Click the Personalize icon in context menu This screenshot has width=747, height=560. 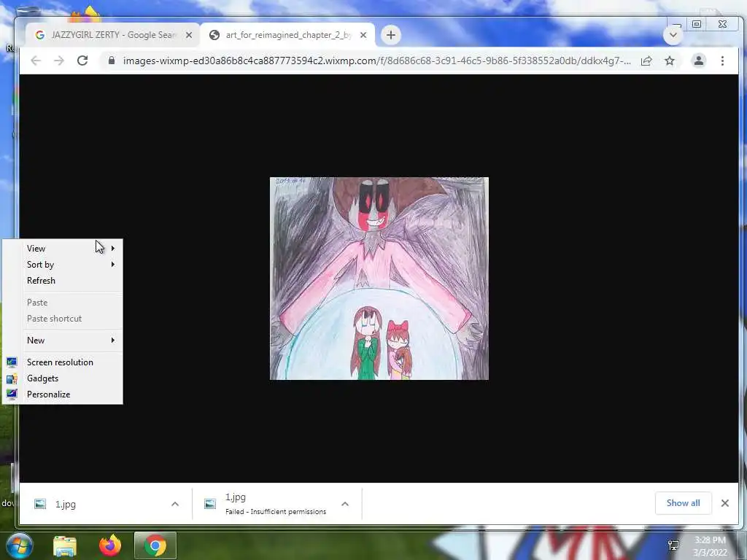12,394
